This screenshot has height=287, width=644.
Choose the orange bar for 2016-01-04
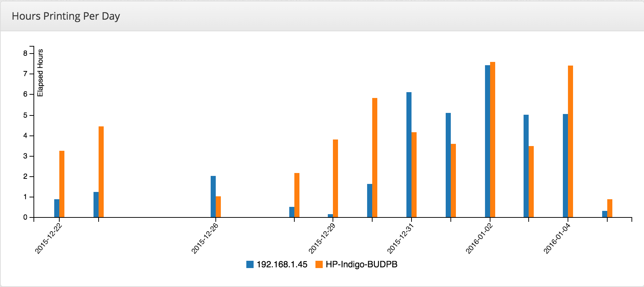(571, 141)
